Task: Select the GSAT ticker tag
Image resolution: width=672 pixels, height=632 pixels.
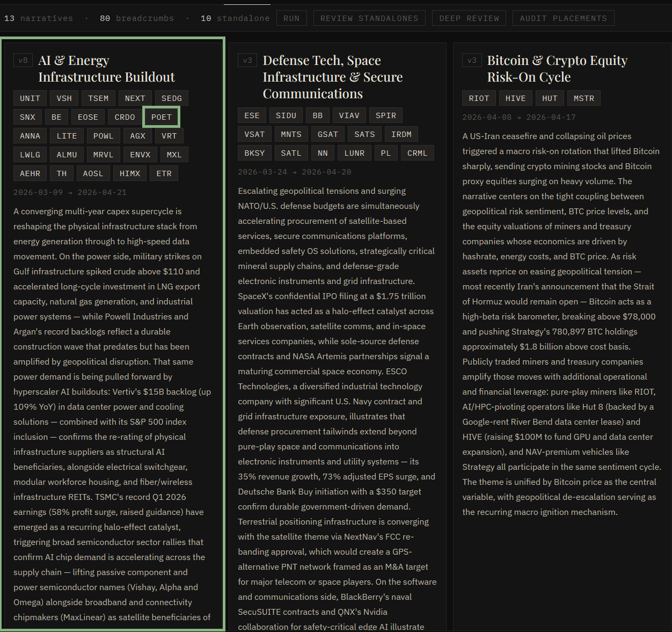Action: tap(328, 134)
